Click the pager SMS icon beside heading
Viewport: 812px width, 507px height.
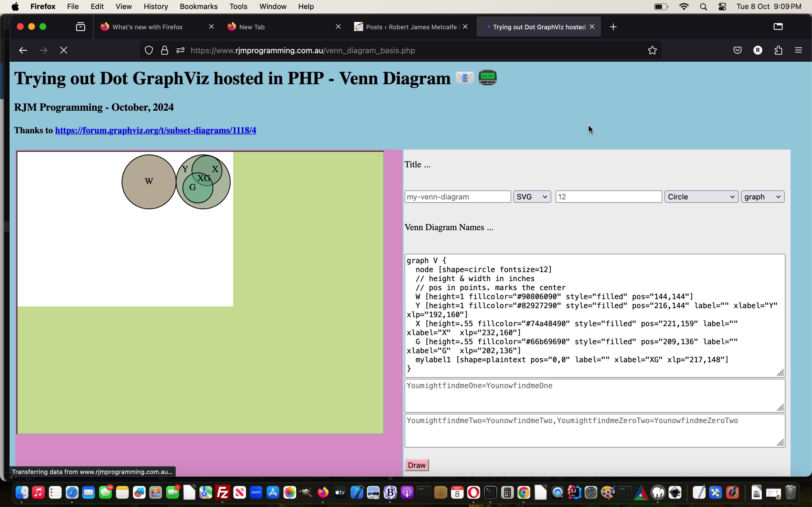tap(487, 77)
